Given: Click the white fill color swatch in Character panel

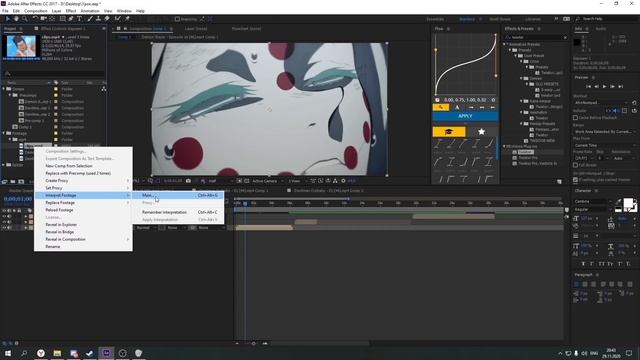Looking at the screenshot, I should (x=628, y=202).
